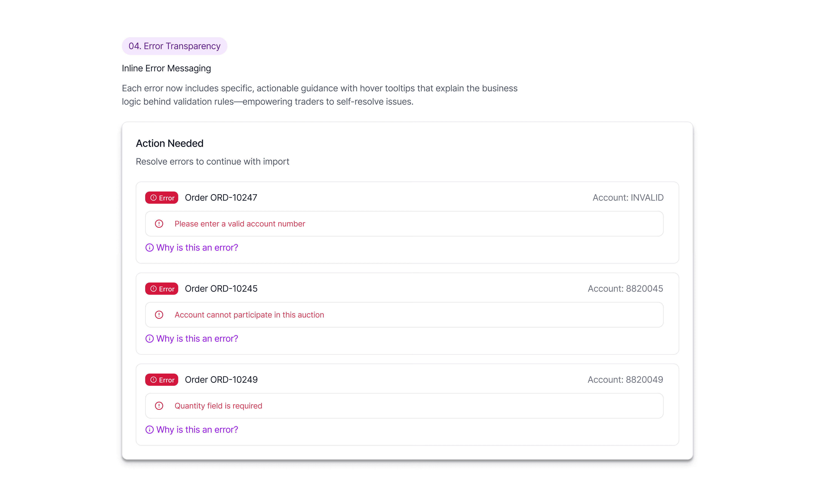Image resolution: width=827 pixels, height=504 pixels.
Task: Click 'Account: INVALID' label
Action: 628,198
